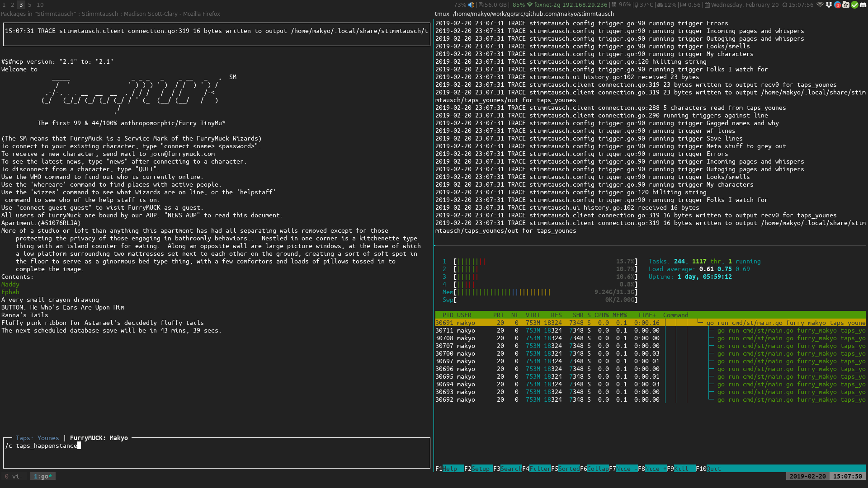Click the thermometer icon showing 37°C
The height and width of the screenshot is (488, 868).
pos(637,5)
